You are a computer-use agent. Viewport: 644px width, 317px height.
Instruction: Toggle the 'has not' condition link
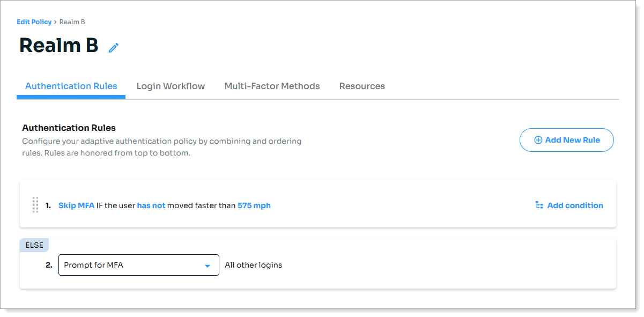point(151,205)
